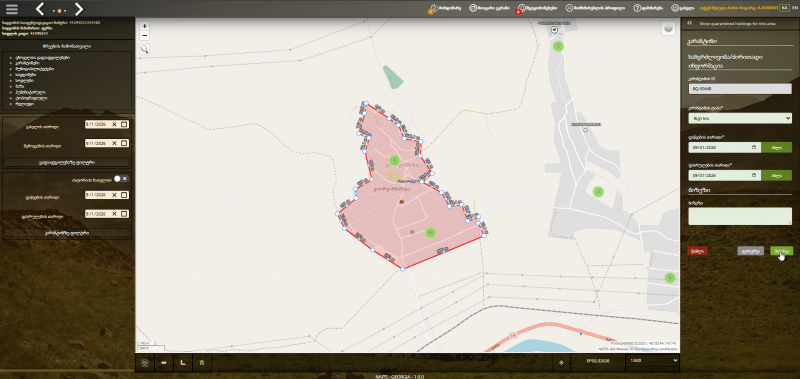The image size is (800, 379).
Task: Select the line drawing tool in bottom toolbar
Action: coord(164,363)
